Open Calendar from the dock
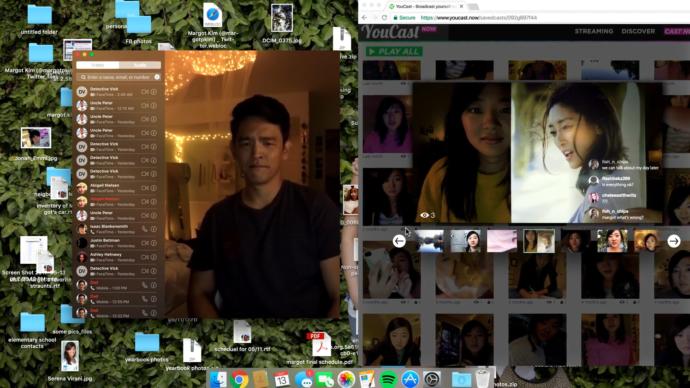 click(x=282, y=379)
